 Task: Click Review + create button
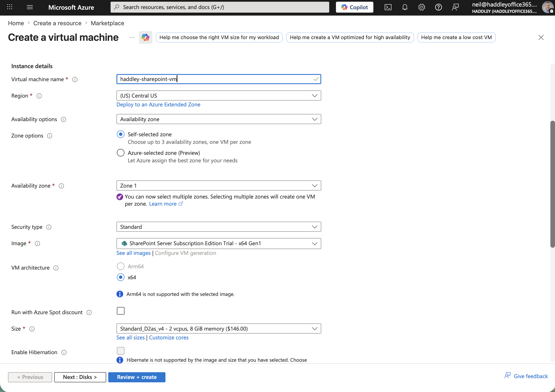(x=137, y=377)
